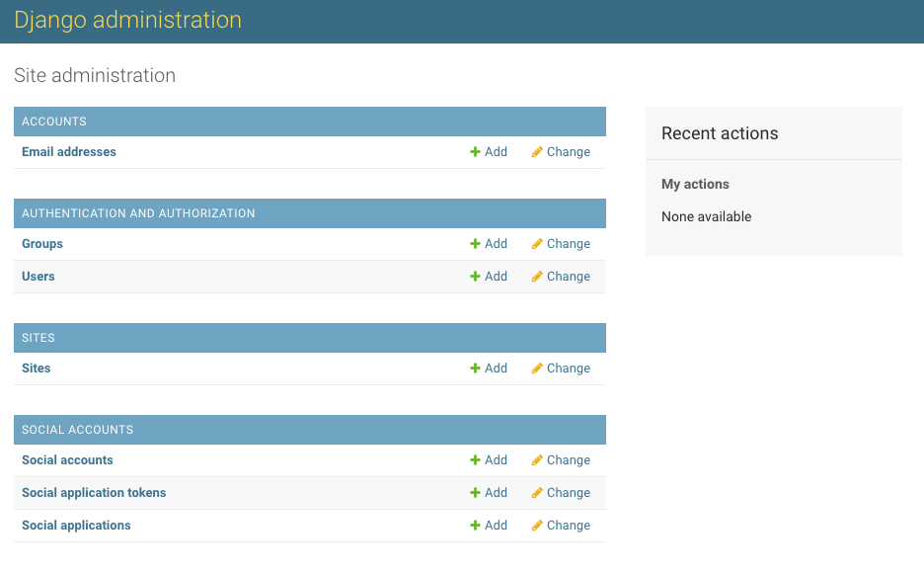Image resolution: width=924 pixels, height=575 pixels.
Task: Click the pencil icon in Sites row
Action: click(537, 369)
